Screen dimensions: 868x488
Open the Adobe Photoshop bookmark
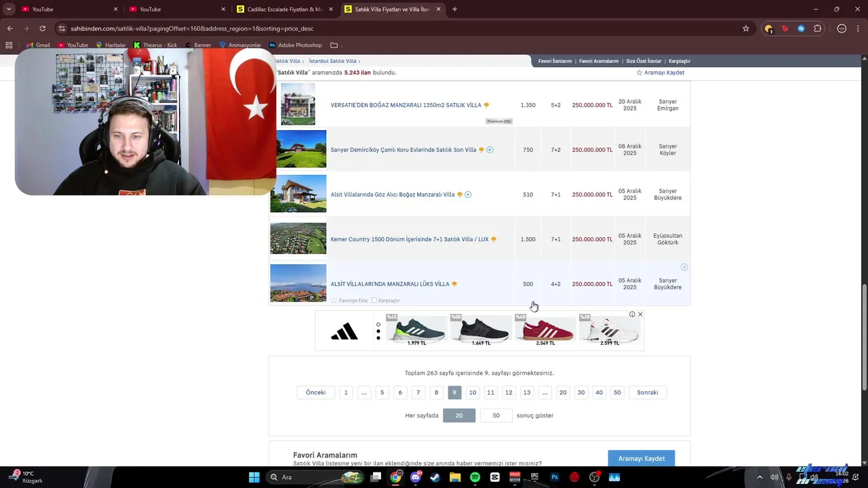click(x=295, y=45)
